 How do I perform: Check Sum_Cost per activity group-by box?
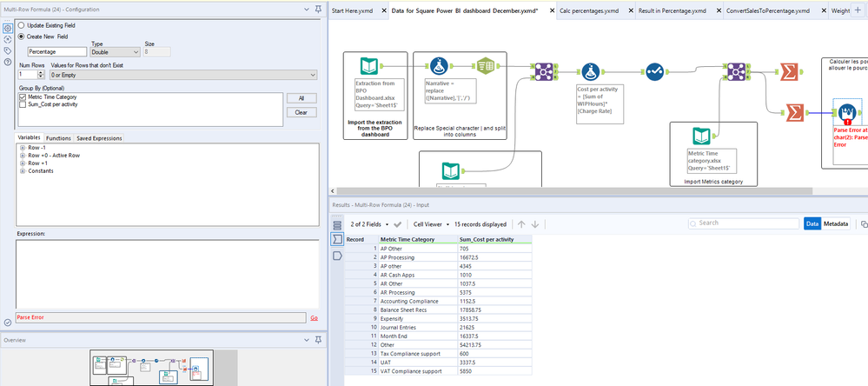[x=22, y=104]
